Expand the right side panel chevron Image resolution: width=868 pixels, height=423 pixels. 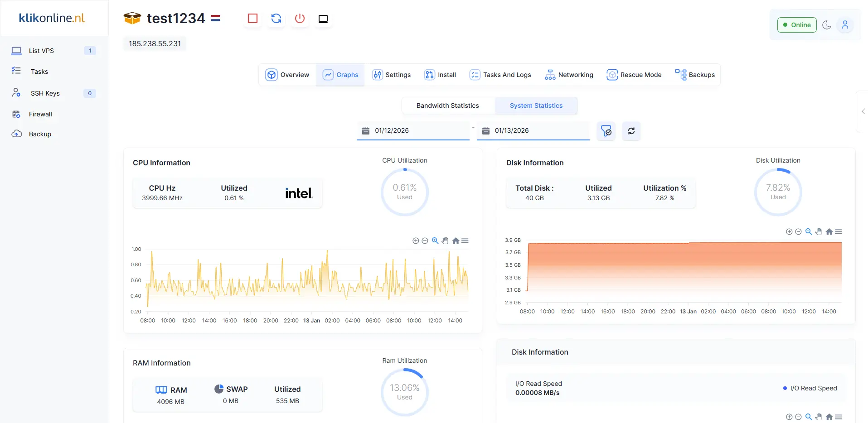pos(863,111)
